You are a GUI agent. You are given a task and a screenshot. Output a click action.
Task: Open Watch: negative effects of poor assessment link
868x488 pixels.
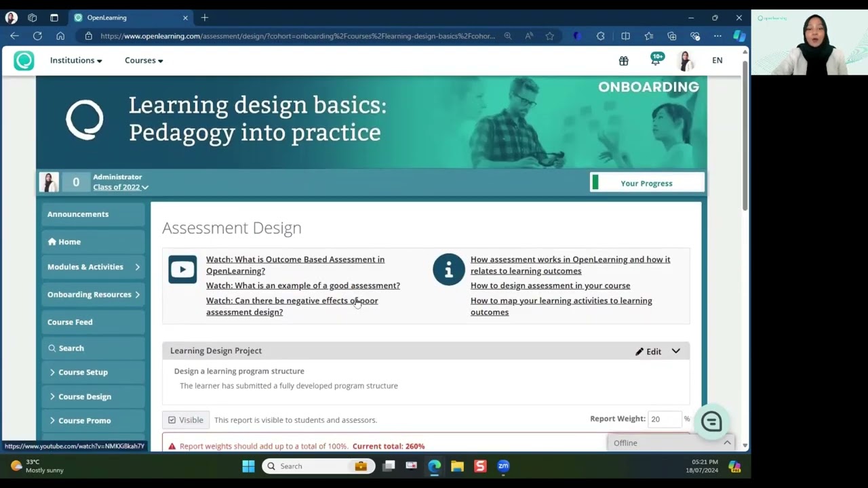coord(292,306)
